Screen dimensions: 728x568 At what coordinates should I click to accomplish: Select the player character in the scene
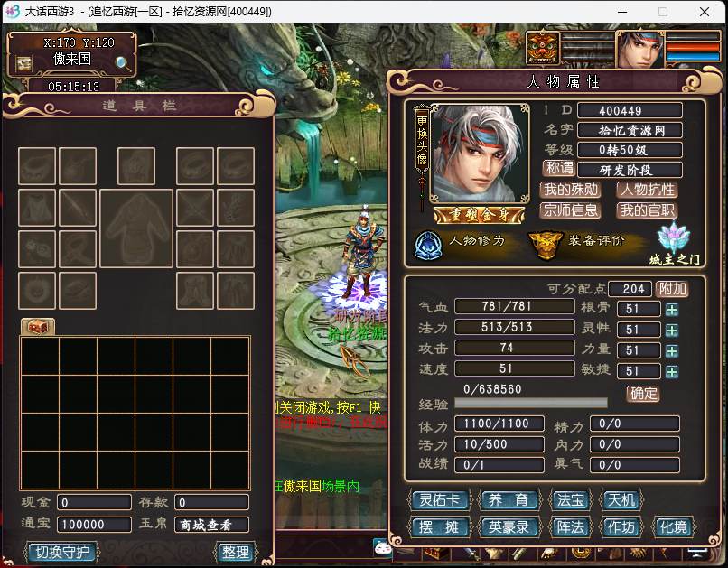[362, 253]
